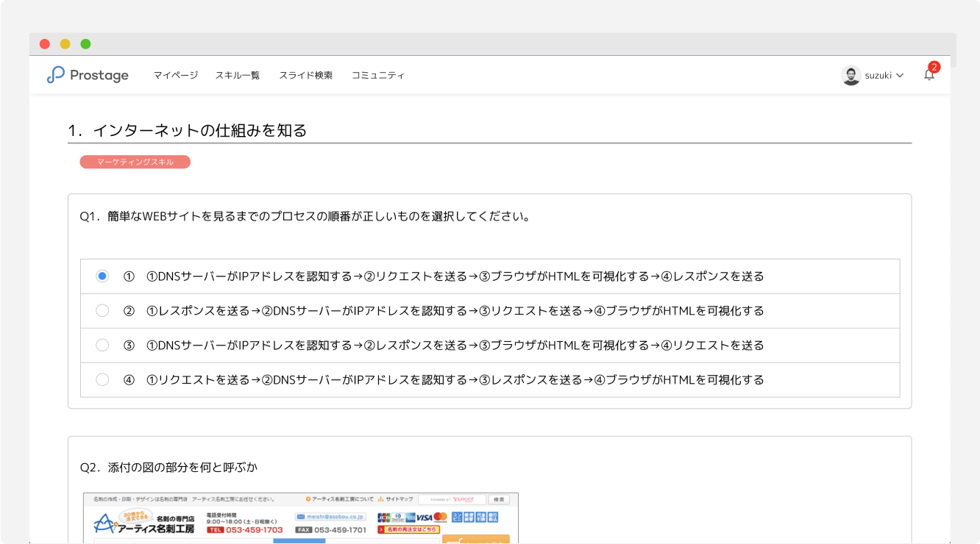Click answer text starting ①リクエストを送る→②DNSサーバー

(x=455, y=380)
